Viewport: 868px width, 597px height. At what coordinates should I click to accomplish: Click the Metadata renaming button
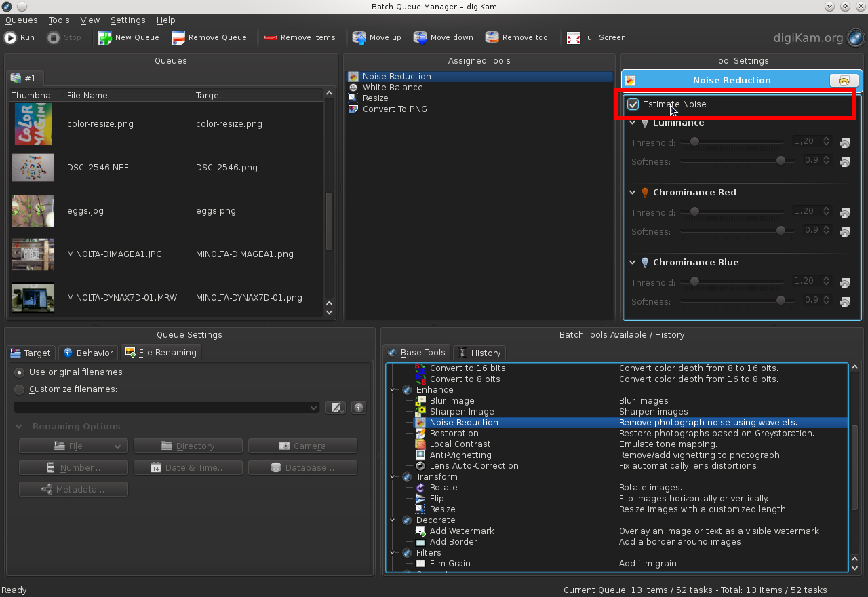point(73,489)
